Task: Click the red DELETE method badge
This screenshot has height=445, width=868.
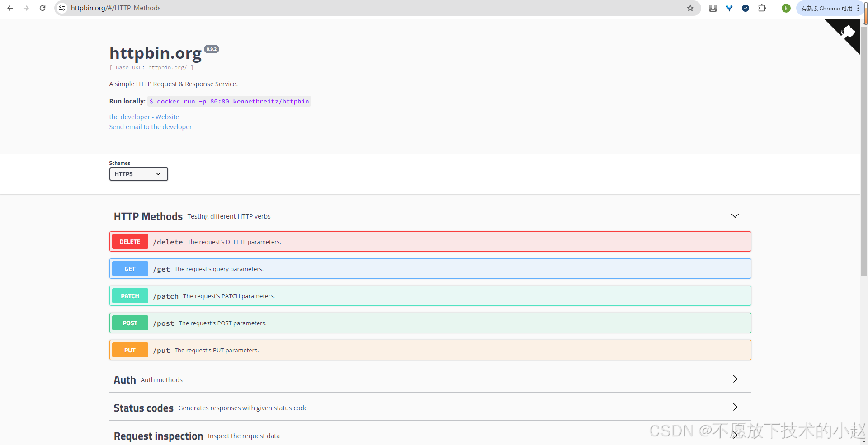Action: point(130,242)
